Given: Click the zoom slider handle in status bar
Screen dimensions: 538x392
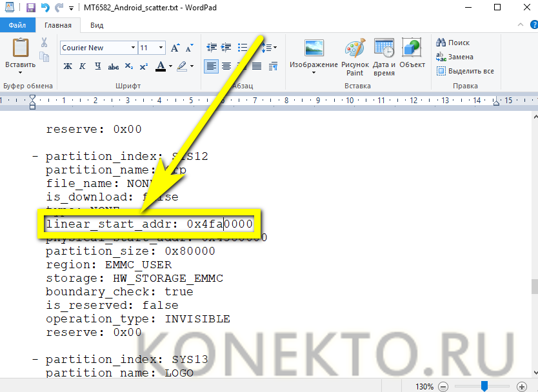Looking at the screenshot, I should click(484, 386).
